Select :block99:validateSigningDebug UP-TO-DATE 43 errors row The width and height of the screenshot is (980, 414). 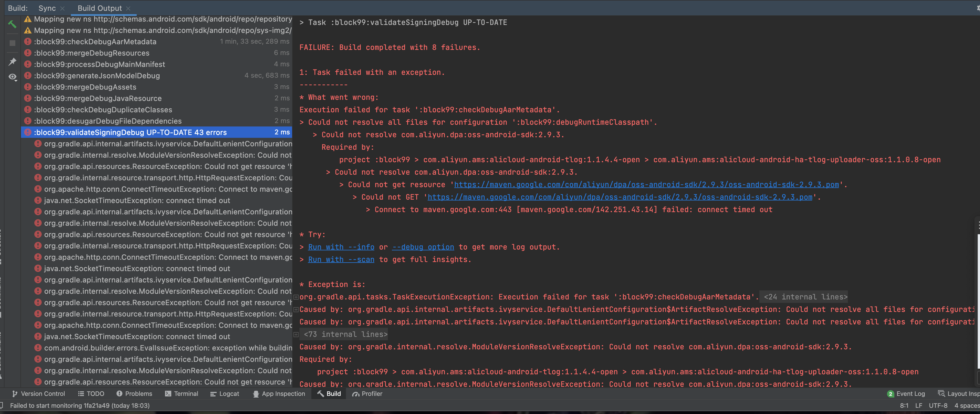[157, 132]
